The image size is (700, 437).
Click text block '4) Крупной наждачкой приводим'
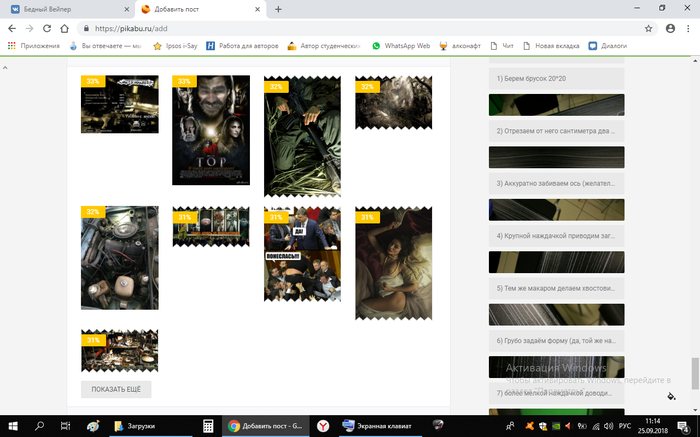[x=556, y=236]
